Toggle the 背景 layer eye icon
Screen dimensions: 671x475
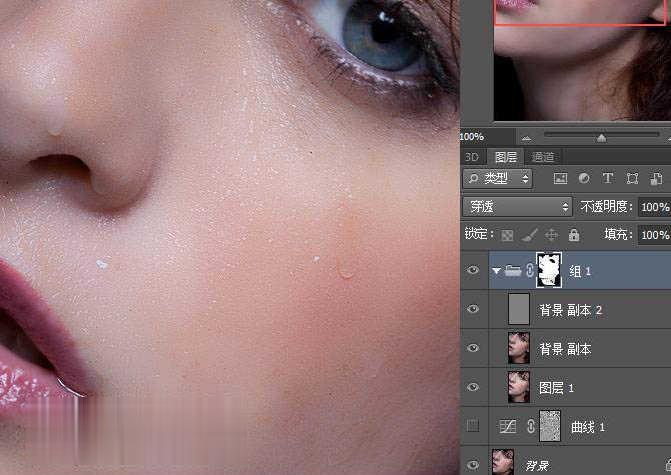click(x=473, y=465)
